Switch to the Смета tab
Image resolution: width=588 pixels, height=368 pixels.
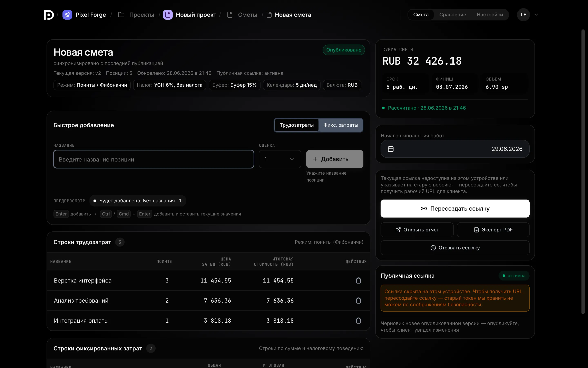[421, 15]
